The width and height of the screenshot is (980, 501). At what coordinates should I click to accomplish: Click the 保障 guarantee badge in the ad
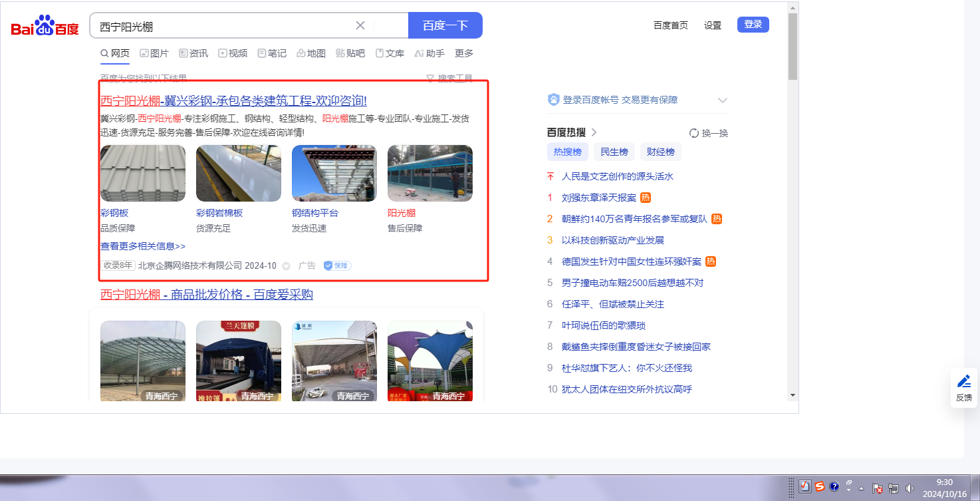(337, 265)
